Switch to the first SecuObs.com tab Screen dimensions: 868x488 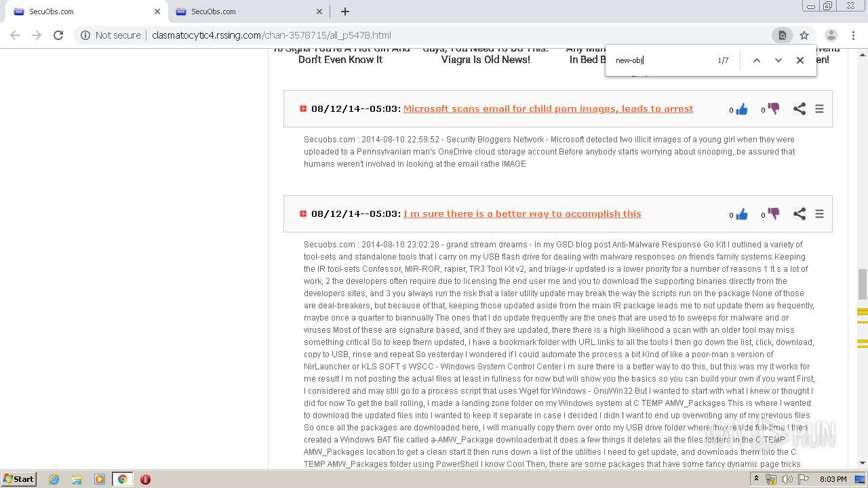(85, 12)
